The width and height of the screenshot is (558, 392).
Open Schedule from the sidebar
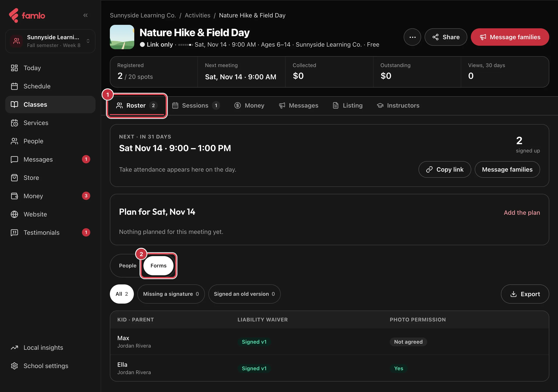click(50, 86)
